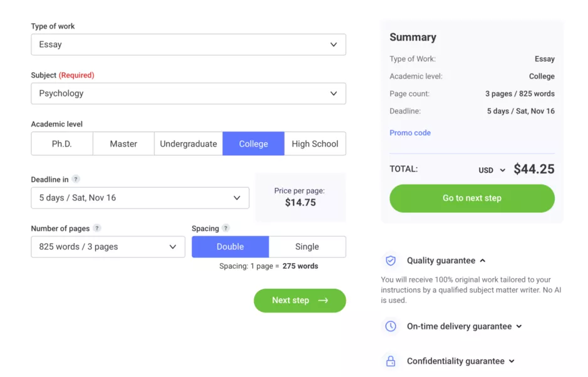Viewport: 588px width, 377px height.
Task: Set spacing to Single
Action: [x=307, y=247]
